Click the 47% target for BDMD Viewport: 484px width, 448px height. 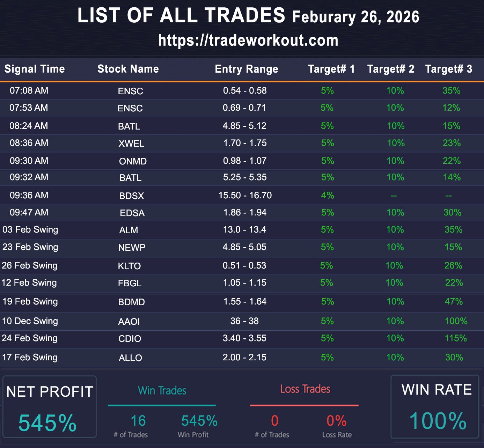[x=454, y=302]
